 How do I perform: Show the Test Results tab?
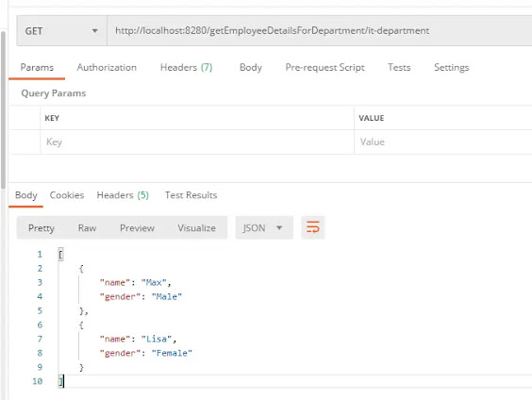click(191, 195)
